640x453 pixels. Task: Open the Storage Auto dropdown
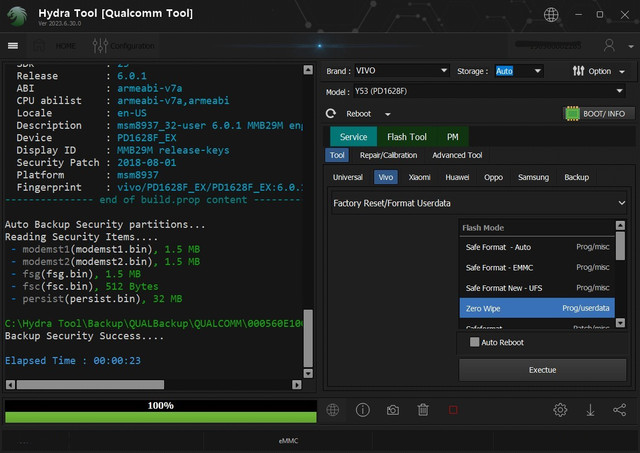pyautogui.click(x=518, y=71)
